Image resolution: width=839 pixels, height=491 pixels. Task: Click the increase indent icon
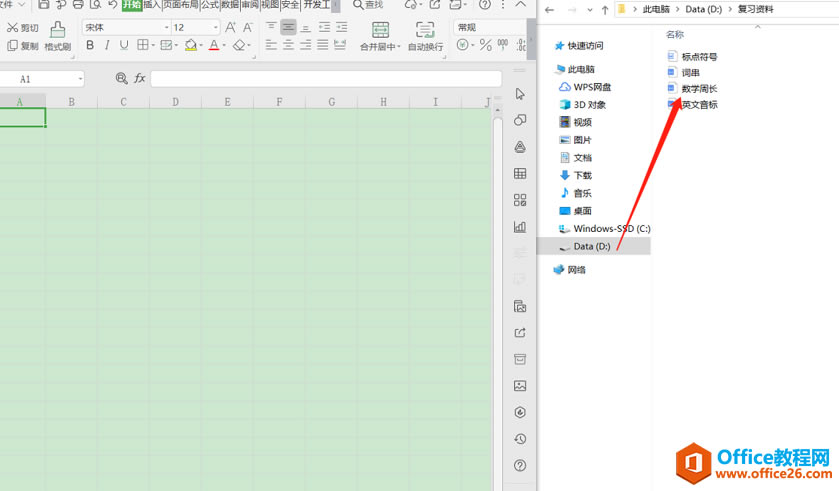click(341, 27)
